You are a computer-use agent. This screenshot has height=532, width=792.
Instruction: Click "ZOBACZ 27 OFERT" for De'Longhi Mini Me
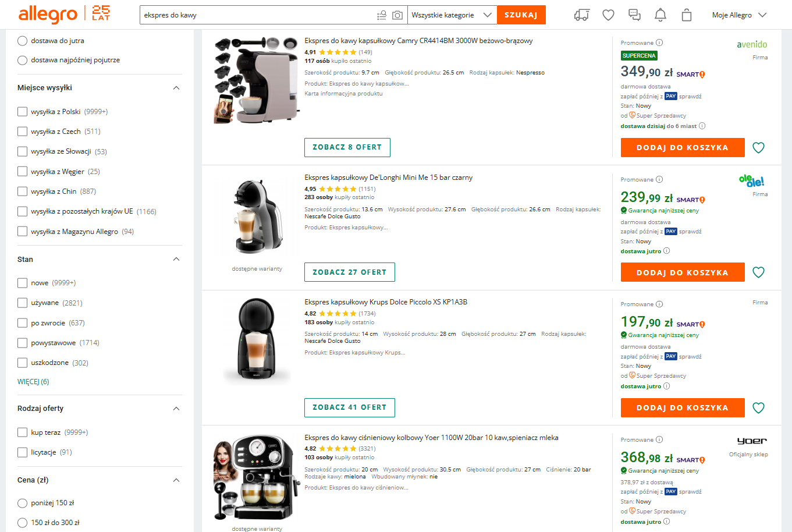click(349, 272)
